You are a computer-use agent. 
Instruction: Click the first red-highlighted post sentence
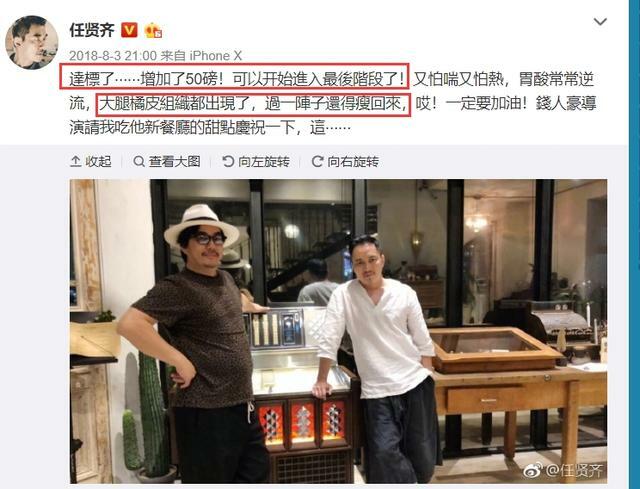tap(234, 79)
